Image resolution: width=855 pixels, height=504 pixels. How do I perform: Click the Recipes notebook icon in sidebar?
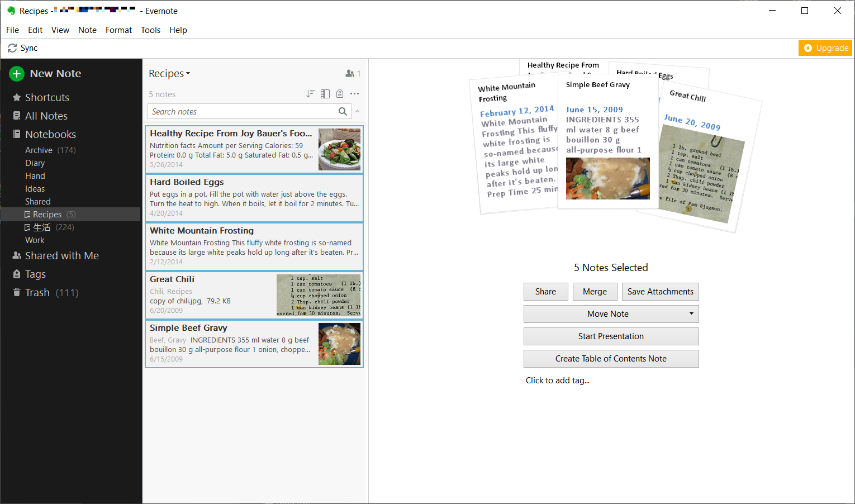(x=27, y=215)
